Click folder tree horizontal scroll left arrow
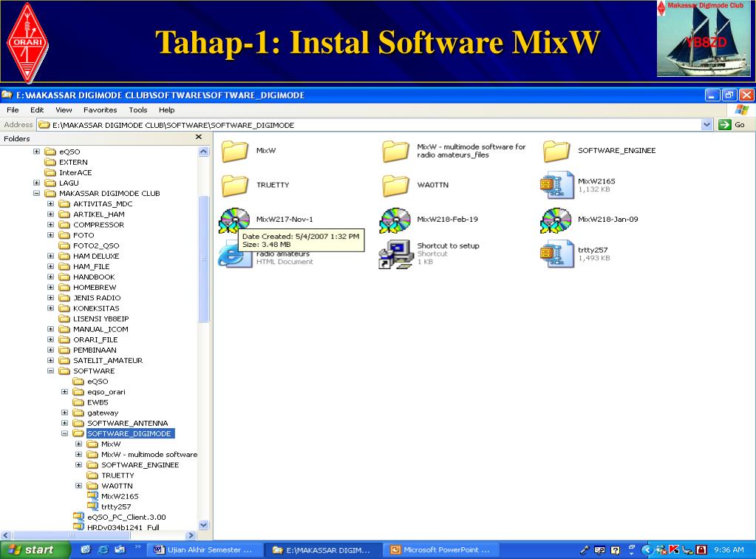 [x=6, y=535]
